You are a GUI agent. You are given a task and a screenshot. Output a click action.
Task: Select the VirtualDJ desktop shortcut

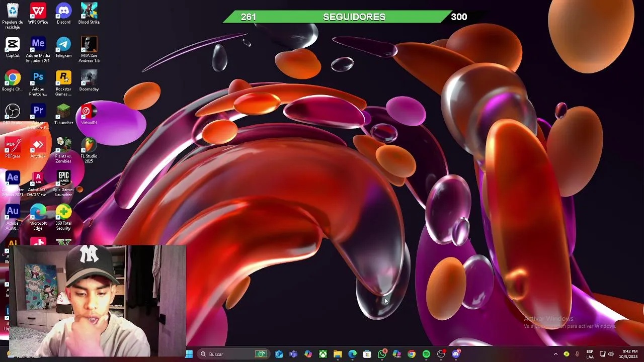89,114
